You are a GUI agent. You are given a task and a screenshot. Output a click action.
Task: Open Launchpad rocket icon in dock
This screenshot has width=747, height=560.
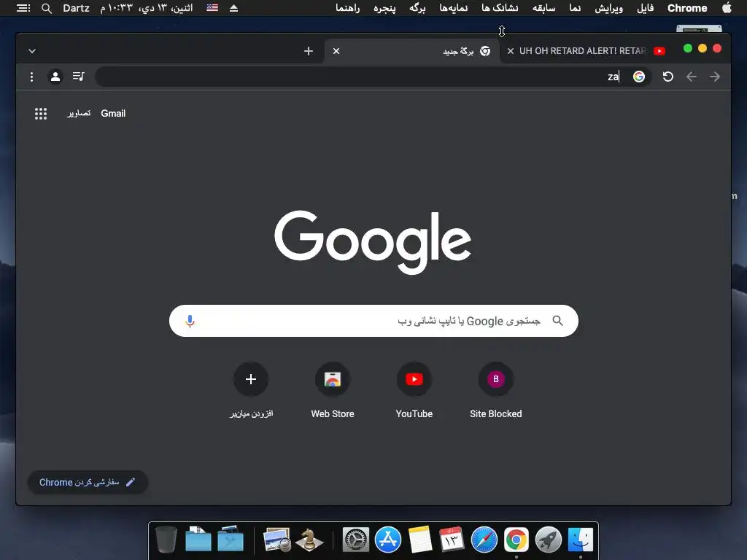tap(549, 540)
